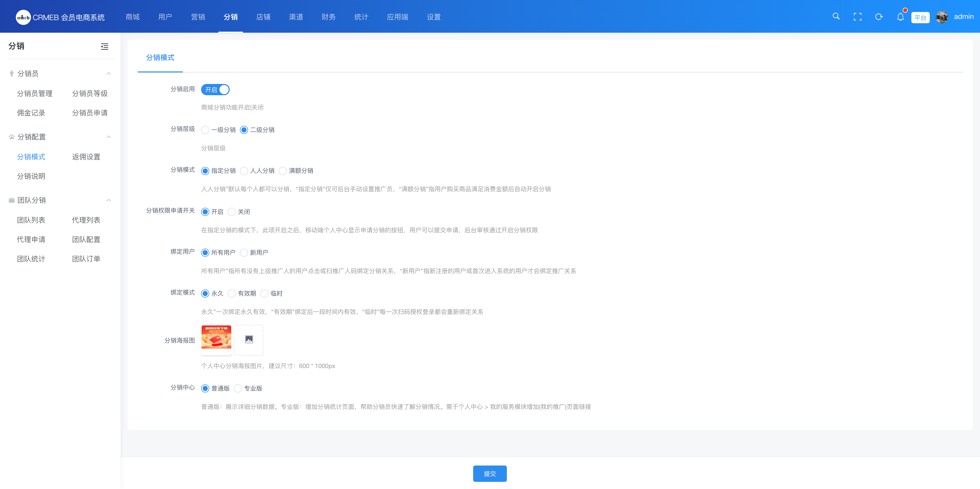
Task: Toggle the 分销启用 switch
Action: coord(215,89)
